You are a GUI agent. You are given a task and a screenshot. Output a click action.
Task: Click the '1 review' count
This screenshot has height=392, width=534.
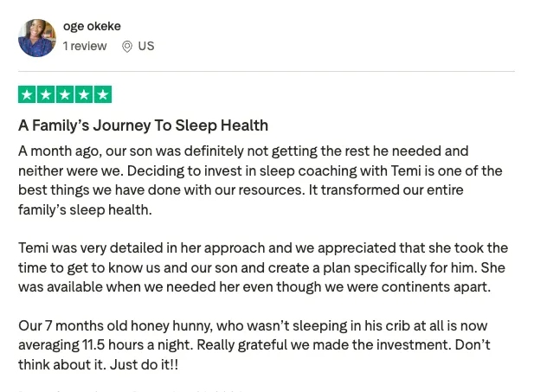pos(85,46)
